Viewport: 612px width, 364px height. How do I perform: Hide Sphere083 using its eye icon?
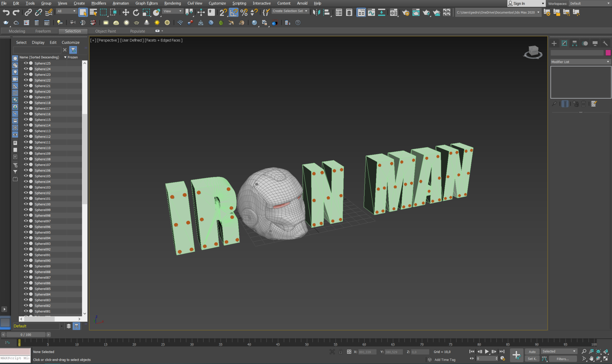point(26,300)
